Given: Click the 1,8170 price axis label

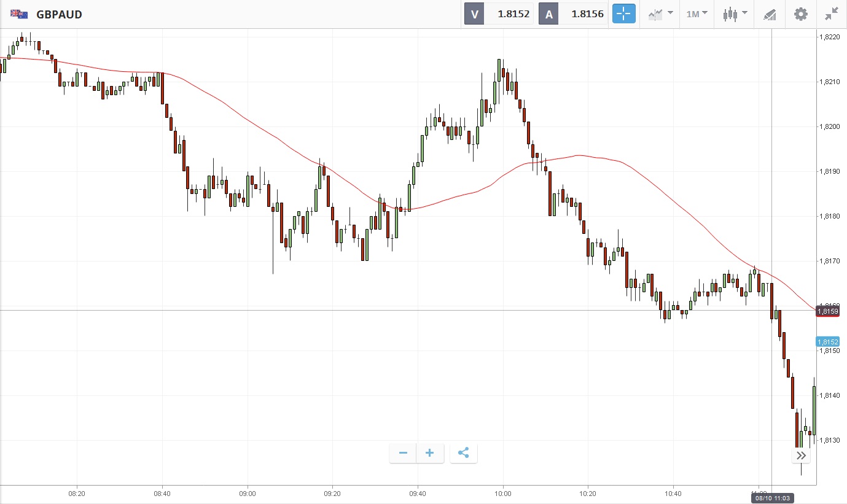Looking at the screenshot, I should (x=829, y=261).
